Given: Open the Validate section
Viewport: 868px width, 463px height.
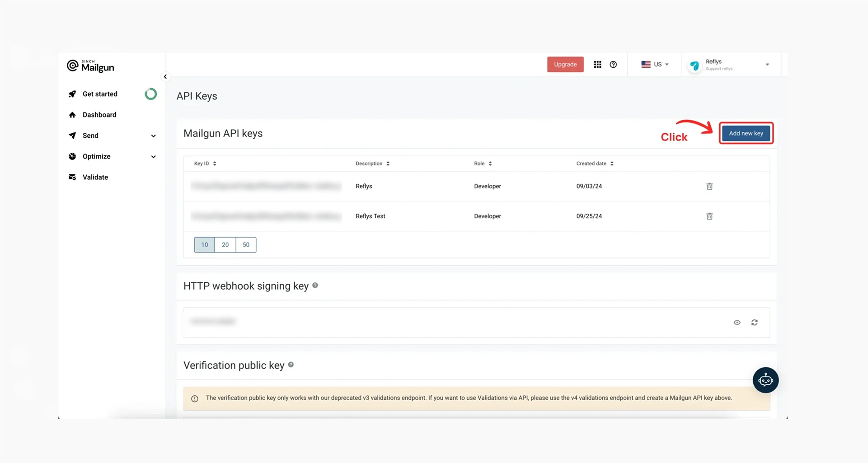Looking at the screenshot, I should [95, 177].
